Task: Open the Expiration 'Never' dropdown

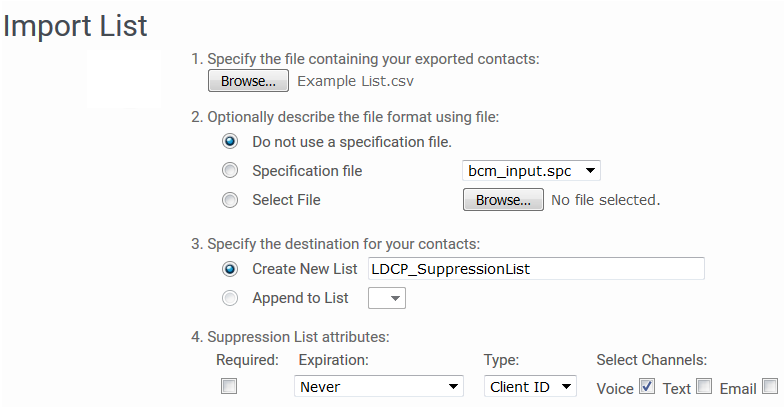Action: [x=378, y=386]
